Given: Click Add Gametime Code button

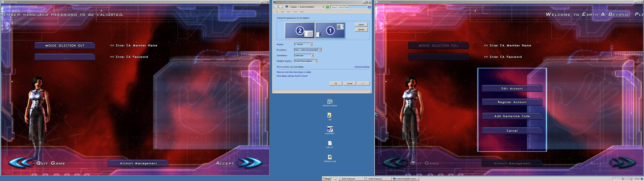Looking at the screenshot, I should [512, 116].
